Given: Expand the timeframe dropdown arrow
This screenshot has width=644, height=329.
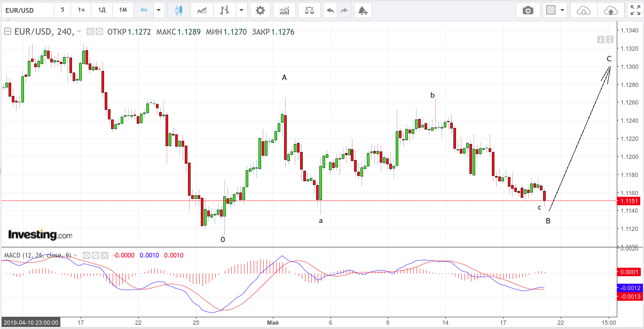Looking at the screenshot, I should point(159,10).
